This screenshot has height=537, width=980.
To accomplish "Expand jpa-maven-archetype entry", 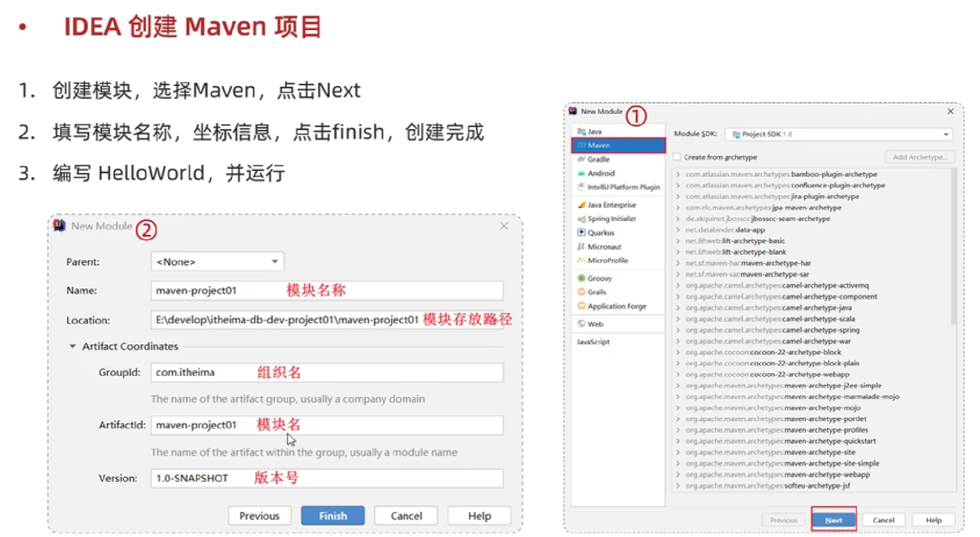I will (x=678, y=207).
